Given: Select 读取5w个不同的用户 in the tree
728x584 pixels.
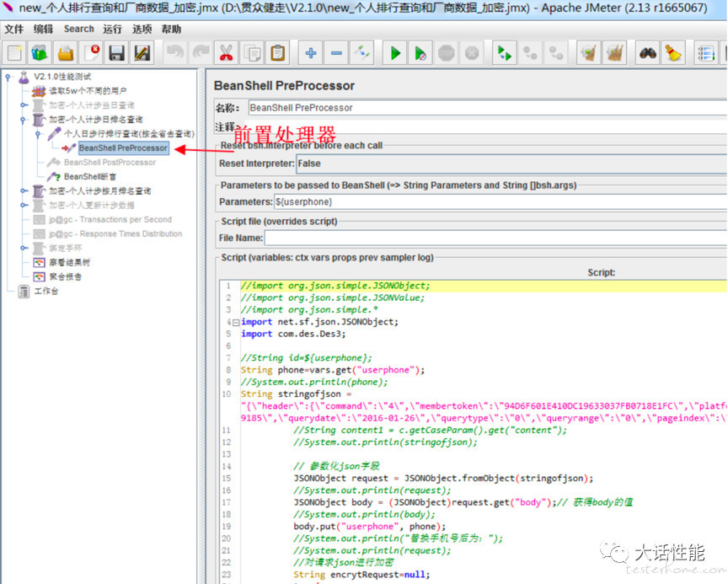Looking at the screenshot, I should coord(88,91).
